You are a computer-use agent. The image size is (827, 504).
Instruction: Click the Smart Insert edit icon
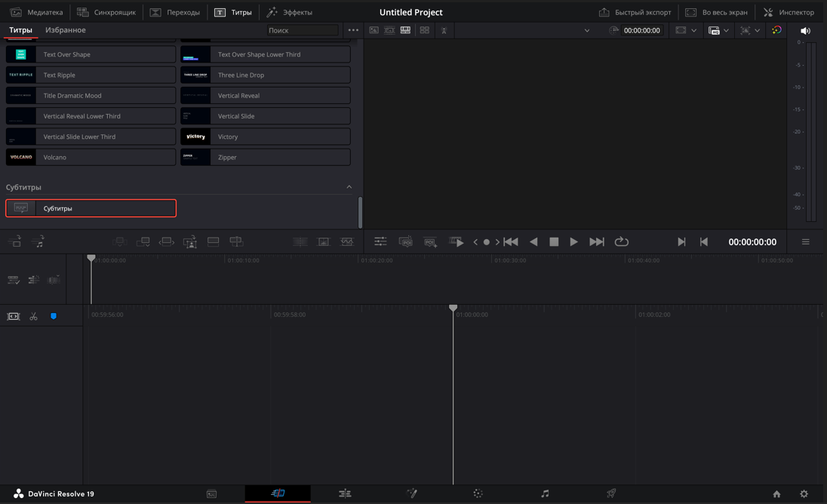coord(120,241)
